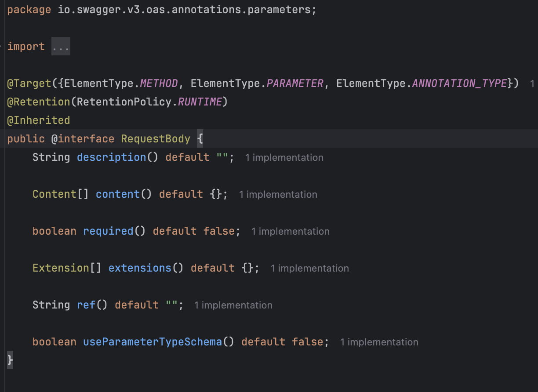Screen dimensions: 538x392
Task: Click the @Target annotation
Action: [x=29, y=83]
